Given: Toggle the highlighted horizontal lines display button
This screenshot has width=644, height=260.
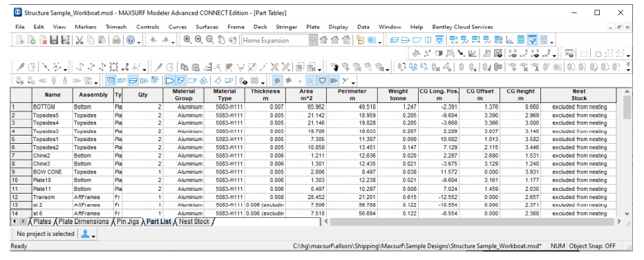Looking at the screenshot, I should coord(311,81).
